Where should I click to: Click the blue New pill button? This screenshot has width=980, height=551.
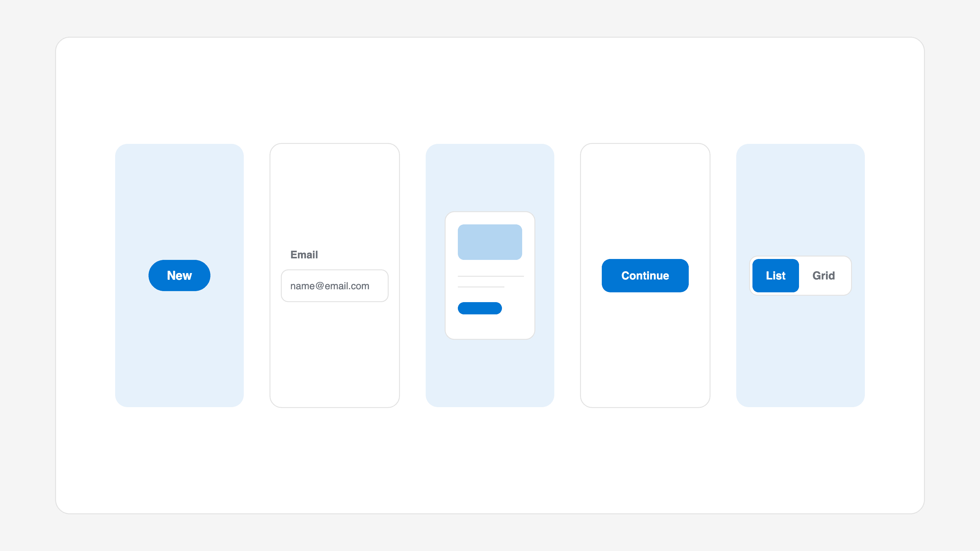(x=179, y=275)
